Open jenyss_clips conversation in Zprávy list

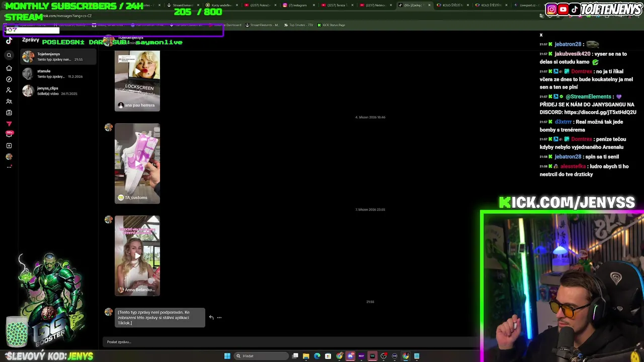58,91
